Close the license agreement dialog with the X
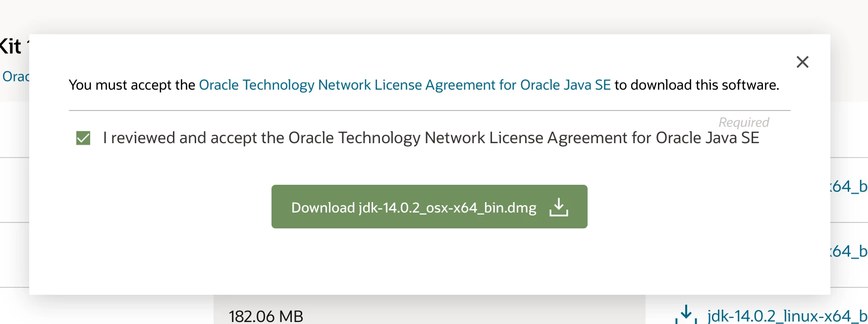The width and height of the screenshot is (868, 324). click(x=802, y=62)
